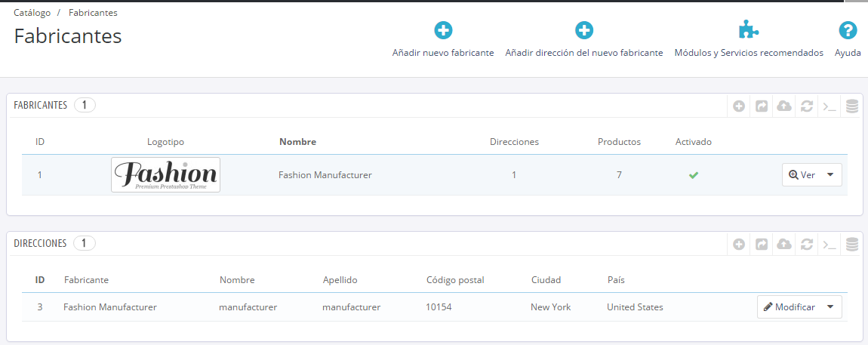Expand dropdown arrow next to Ver button

coord(830,174)
